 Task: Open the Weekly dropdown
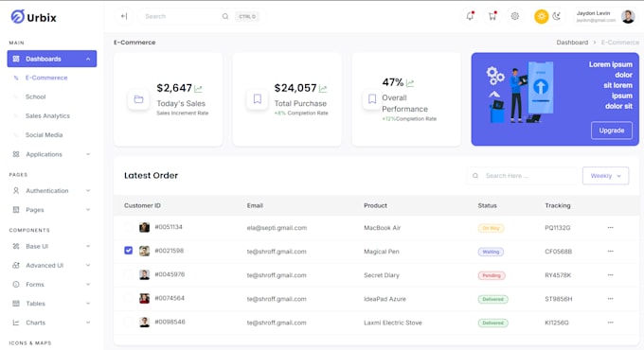(605, 176)
